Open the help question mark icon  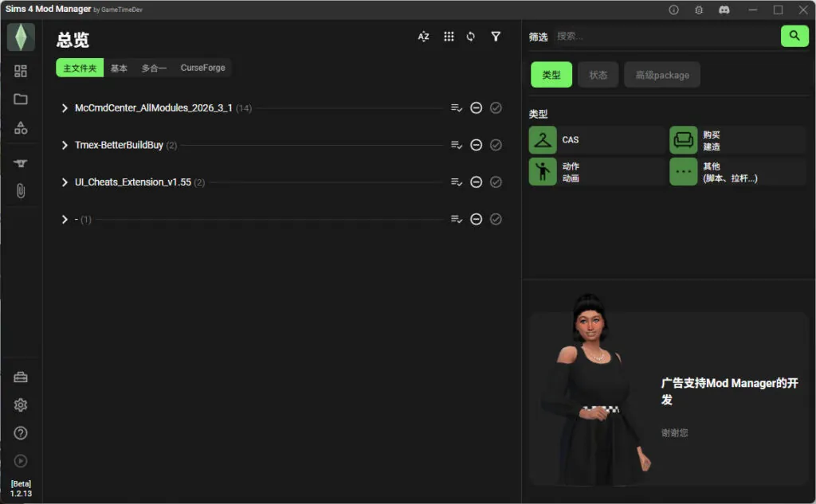pyautogui.click(x=21, y=433)
